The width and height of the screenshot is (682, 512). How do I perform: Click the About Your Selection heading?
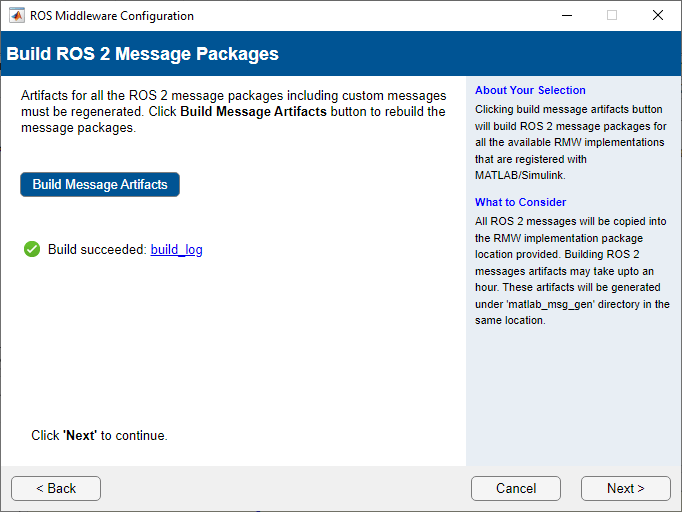[530, 90]
